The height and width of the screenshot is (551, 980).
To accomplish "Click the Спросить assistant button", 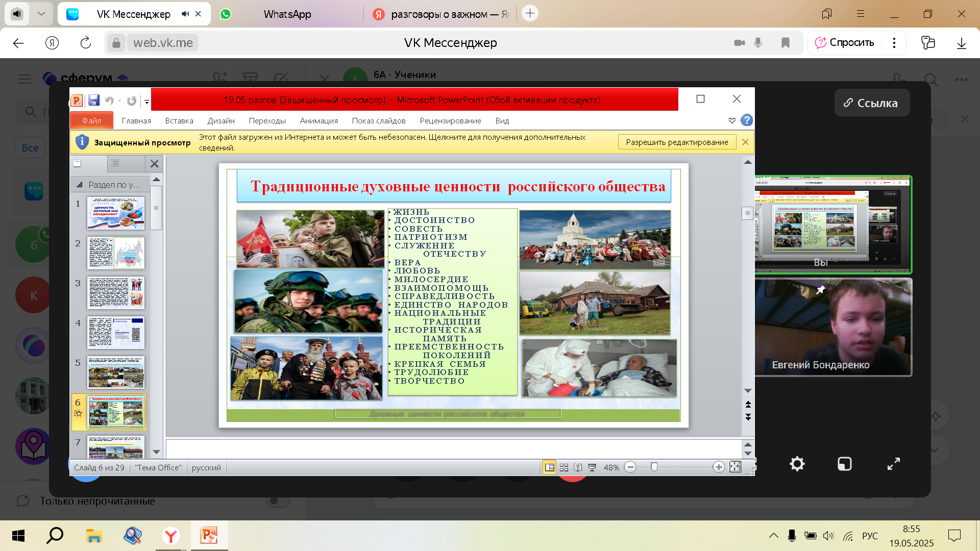I will click(x=845, y=43).
